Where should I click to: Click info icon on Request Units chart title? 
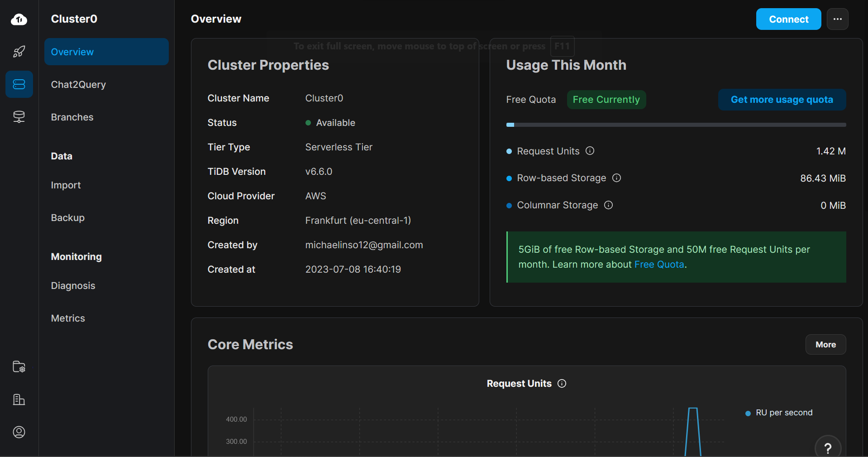coord(562,384)
